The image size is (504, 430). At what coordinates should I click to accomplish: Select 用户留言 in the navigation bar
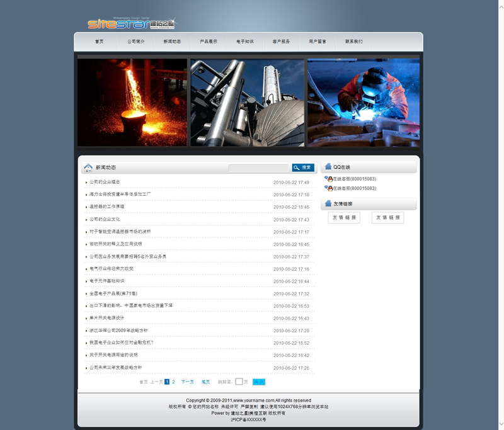coord(318,42)
